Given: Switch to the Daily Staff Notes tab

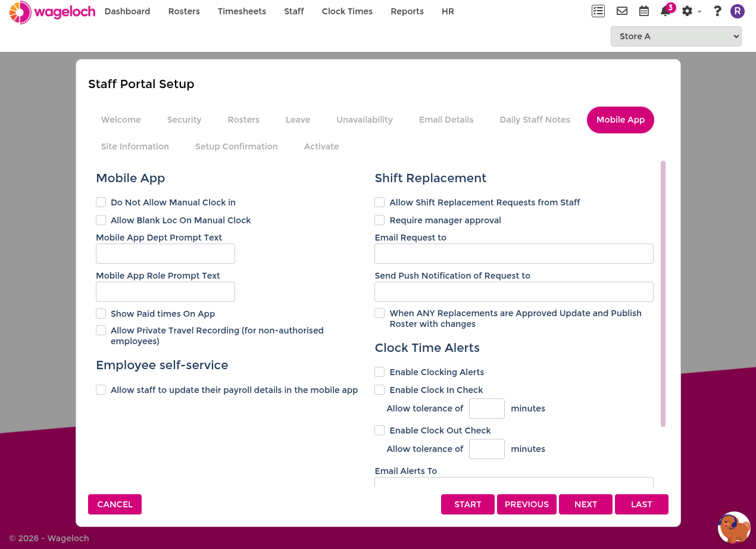Looking at the screenshot, I should click(535, 120).
